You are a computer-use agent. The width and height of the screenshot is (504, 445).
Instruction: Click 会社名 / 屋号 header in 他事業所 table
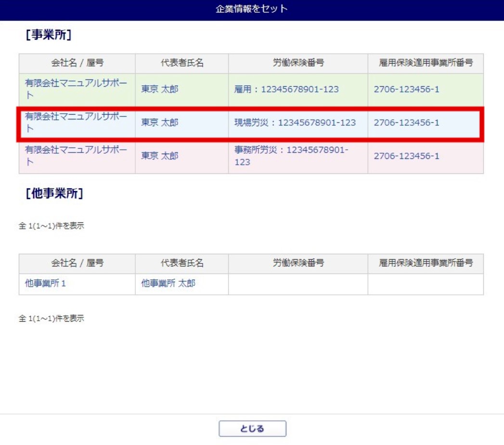click(x=77, y=263)
